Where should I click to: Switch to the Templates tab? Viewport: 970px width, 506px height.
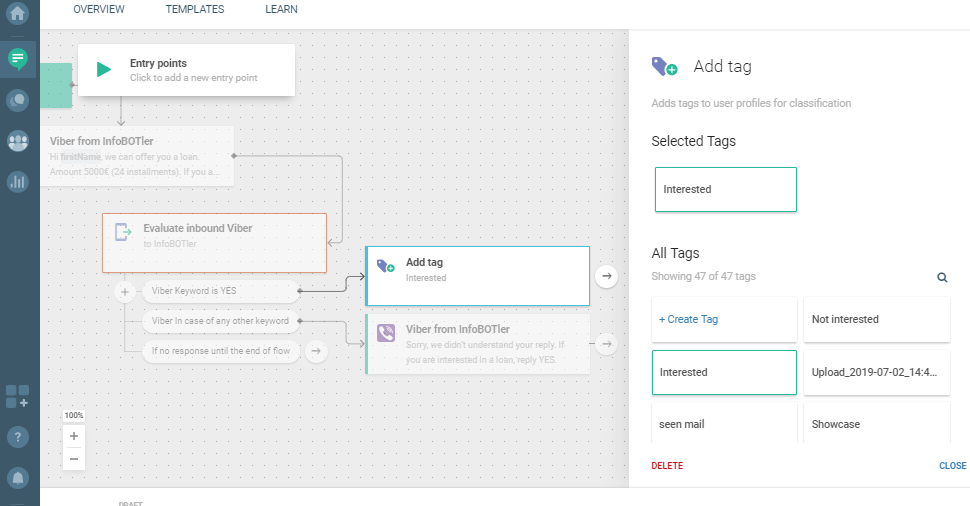coord(195,9)
